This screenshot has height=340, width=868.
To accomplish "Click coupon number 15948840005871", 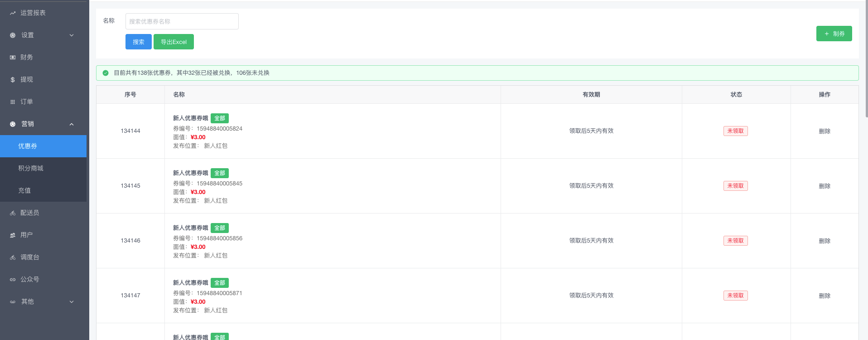I will point(219,293).
